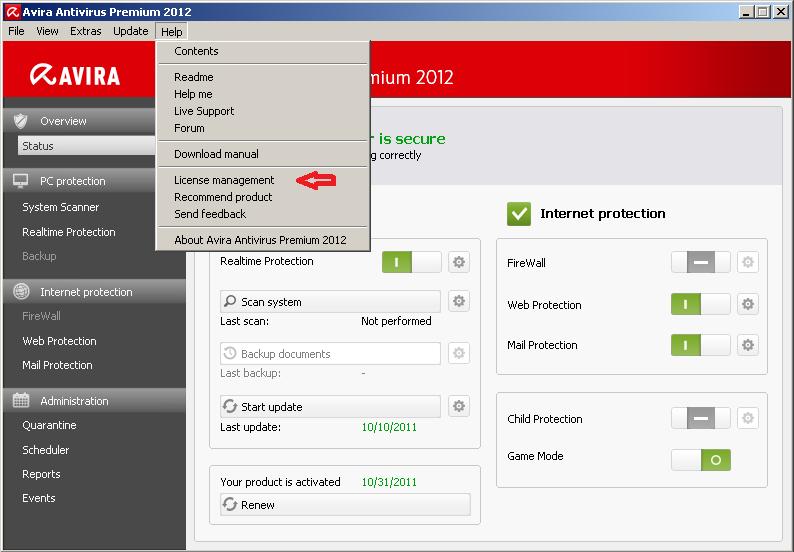The image size is (794, 552).
Task: Click the Avira title bar umbrella icon
Action: 13,11
